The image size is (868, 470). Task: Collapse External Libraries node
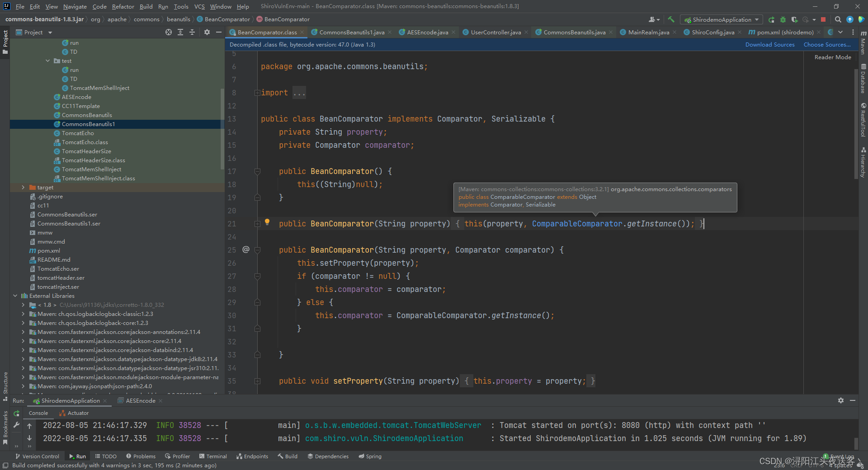tap(15, 296)
